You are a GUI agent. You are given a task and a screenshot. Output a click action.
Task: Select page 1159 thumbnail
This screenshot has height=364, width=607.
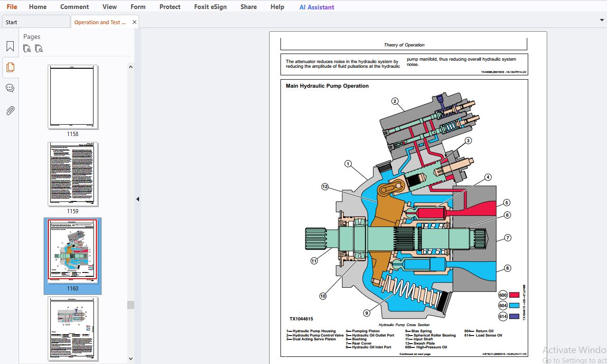73,174
